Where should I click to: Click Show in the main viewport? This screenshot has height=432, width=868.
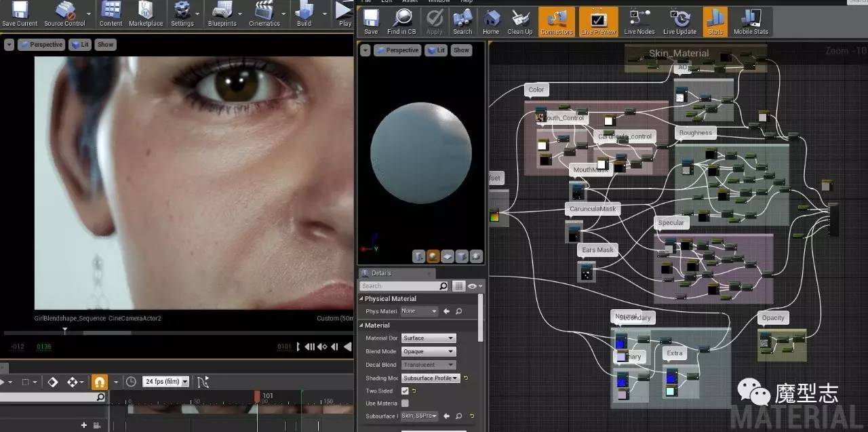(x=105, y=45)
